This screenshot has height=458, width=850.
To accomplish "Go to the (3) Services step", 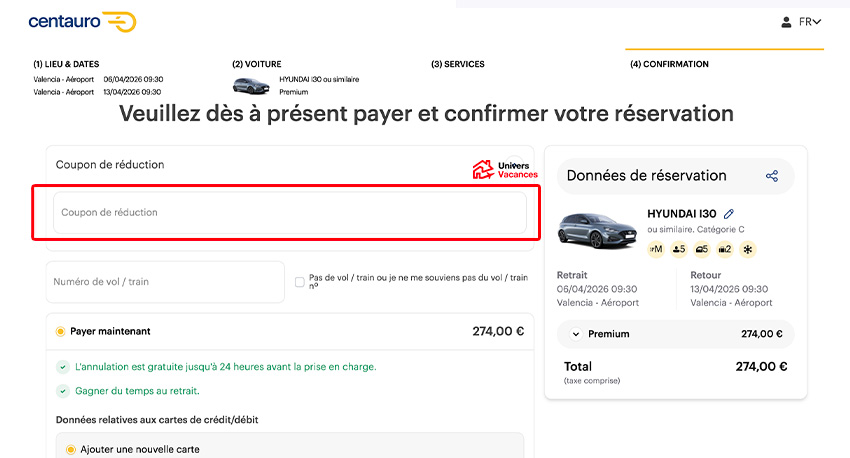I will (x=457, y=64).
